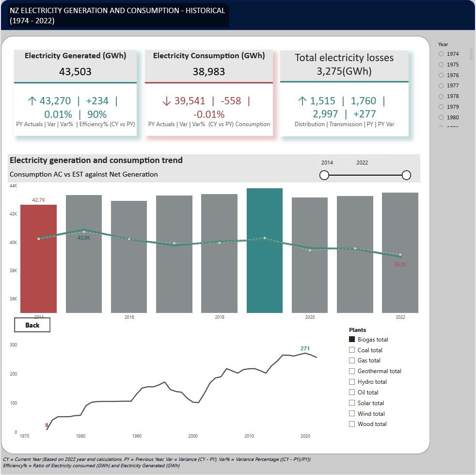
Task: Check the Oil total plant checkbox
Action: coord(352,392)
